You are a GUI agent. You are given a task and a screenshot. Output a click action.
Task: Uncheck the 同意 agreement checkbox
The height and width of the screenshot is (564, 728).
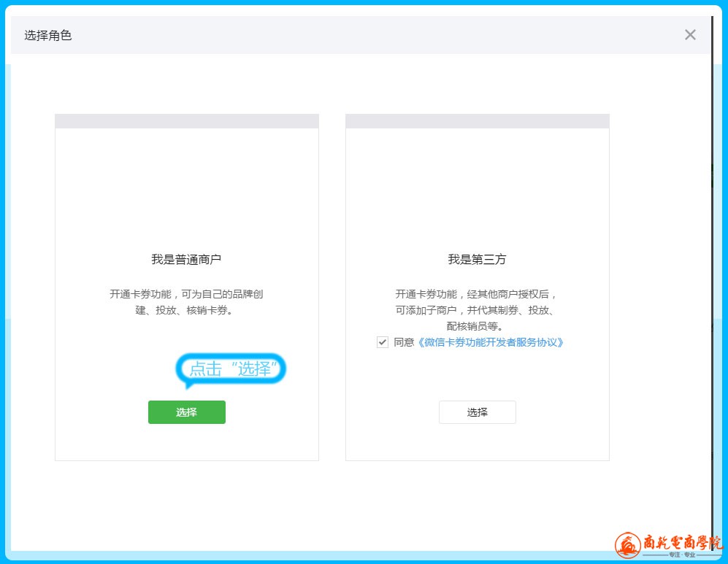383,342
